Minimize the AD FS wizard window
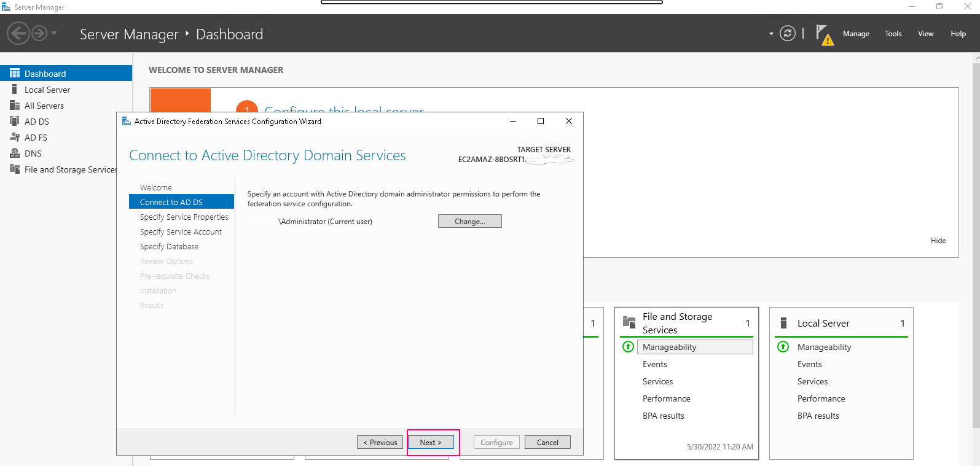The image size is (980, 466). (513, 121)
